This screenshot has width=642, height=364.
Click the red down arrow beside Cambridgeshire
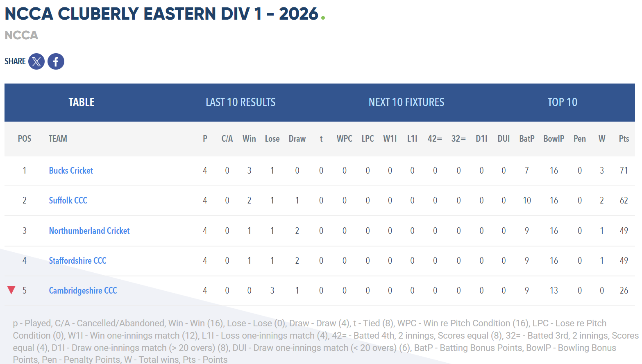pyautogui.click(x=11, y=290)
